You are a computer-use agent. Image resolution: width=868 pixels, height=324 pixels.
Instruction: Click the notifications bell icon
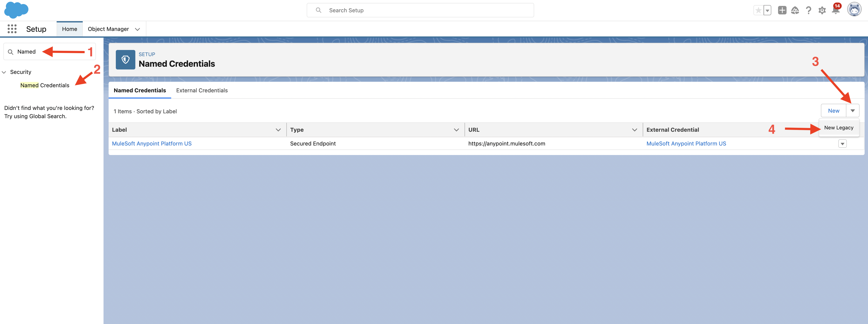pos(835,10)
